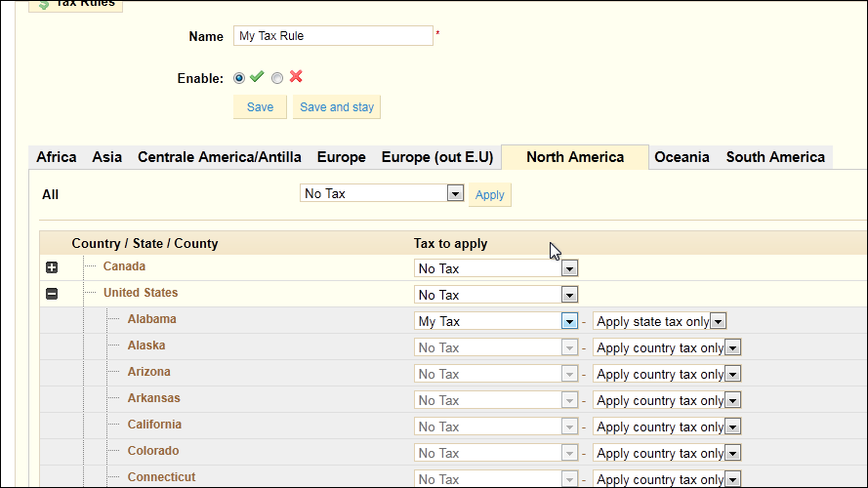The width and height of the screenshot is (868, 488).
Task: Click the green checkmark enable icon
Action: 257,77
